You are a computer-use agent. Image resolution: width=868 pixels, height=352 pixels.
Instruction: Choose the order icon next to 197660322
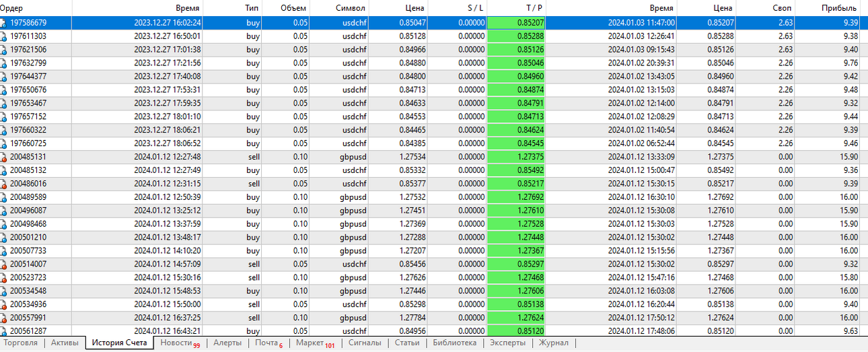click(x=3, y=130)
